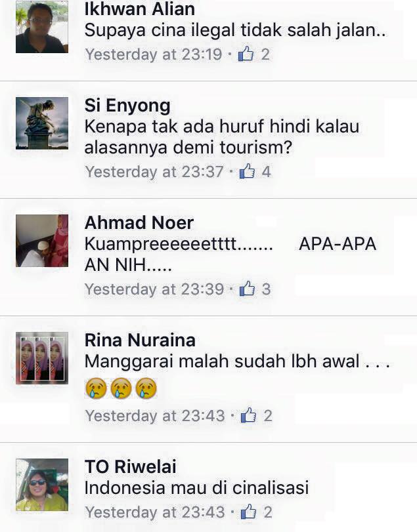
Task: Open TO Riwelai's name link
Action: point(131,466)
